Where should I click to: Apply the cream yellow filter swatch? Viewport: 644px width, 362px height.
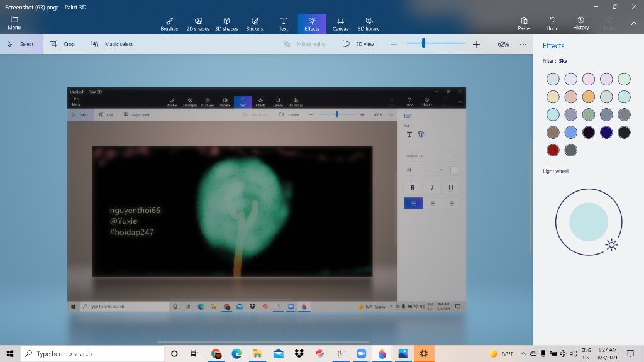tap(553, 97)
